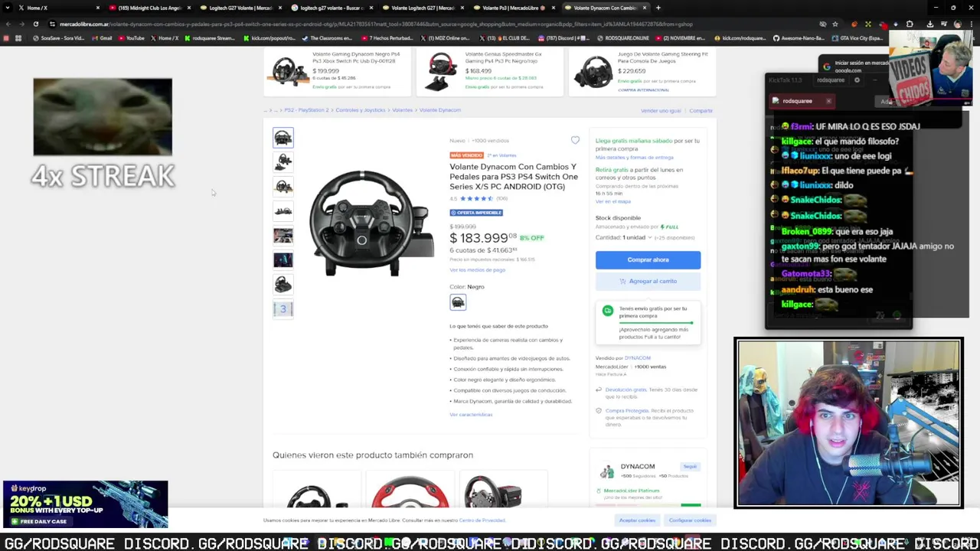Open the KickTalk settings gear icon
Viewport: 980px width, 551px height.
(x=857, y=80)
